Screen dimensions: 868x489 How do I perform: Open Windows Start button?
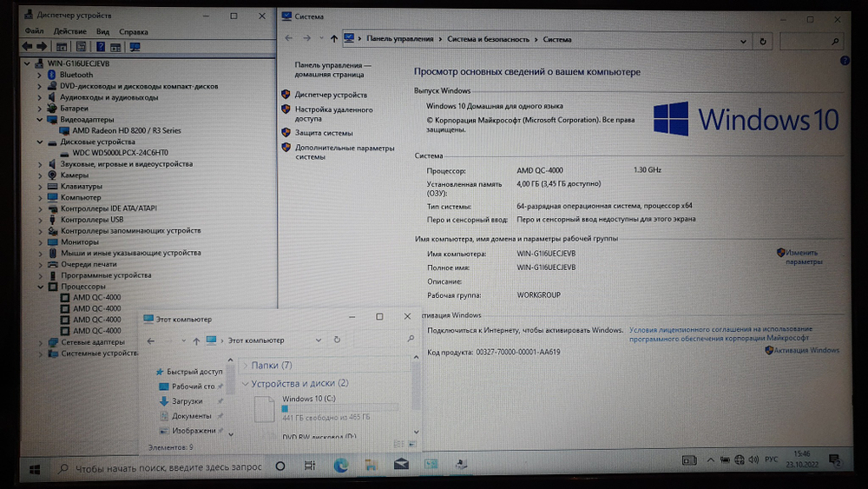click(35, 469)
